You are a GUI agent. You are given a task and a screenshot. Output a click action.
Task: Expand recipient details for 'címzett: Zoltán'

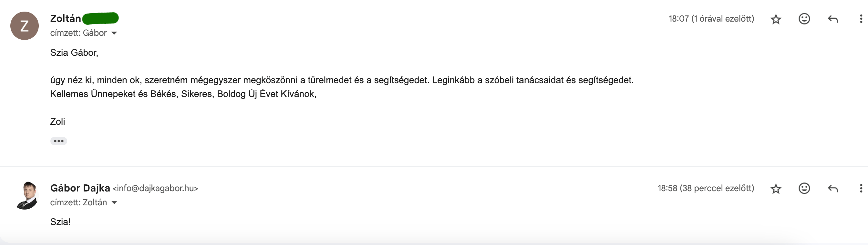click(x=114, y=202)
